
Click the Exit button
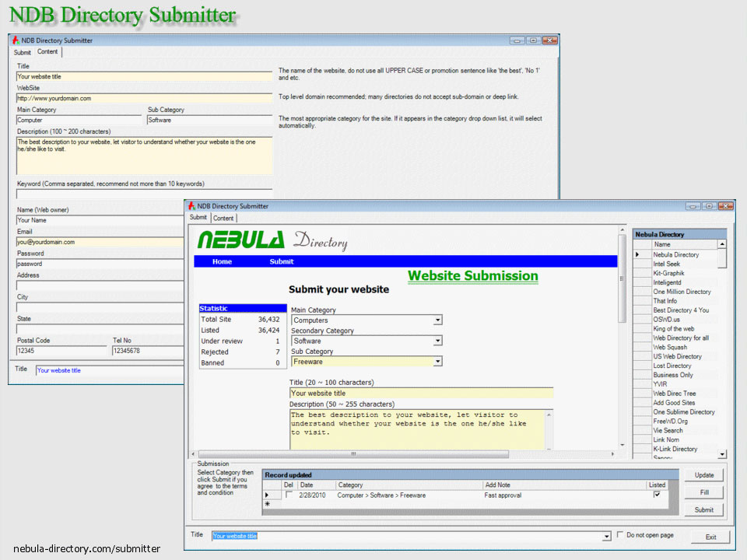[710, 537]
